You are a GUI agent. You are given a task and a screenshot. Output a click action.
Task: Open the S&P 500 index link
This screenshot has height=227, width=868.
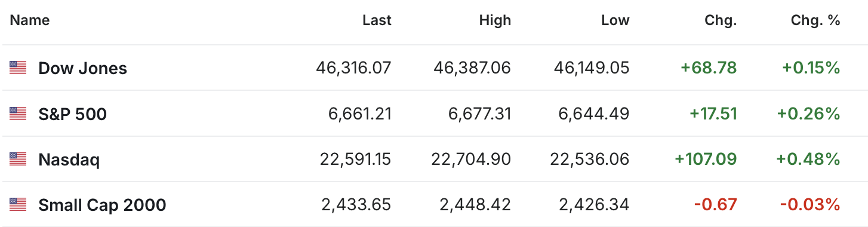coord(72,113)
